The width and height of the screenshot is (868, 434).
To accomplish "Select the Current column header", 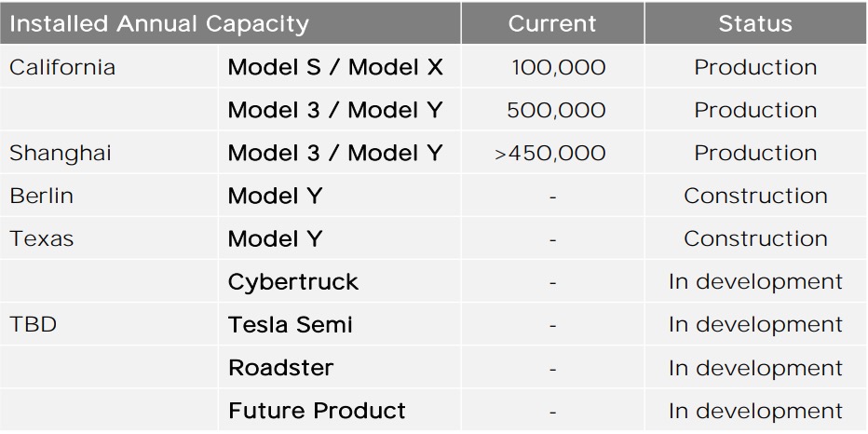I will (x=552, y=23).
